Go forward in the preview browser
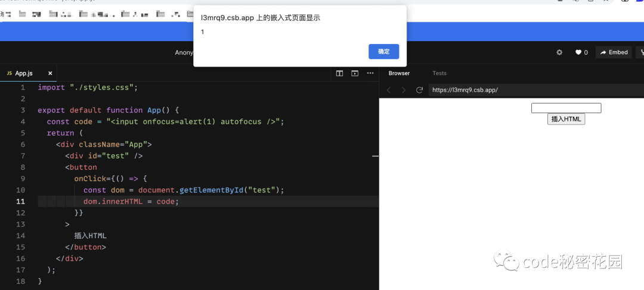The width and height of the screenshot is (644, 290). [404, 90]
